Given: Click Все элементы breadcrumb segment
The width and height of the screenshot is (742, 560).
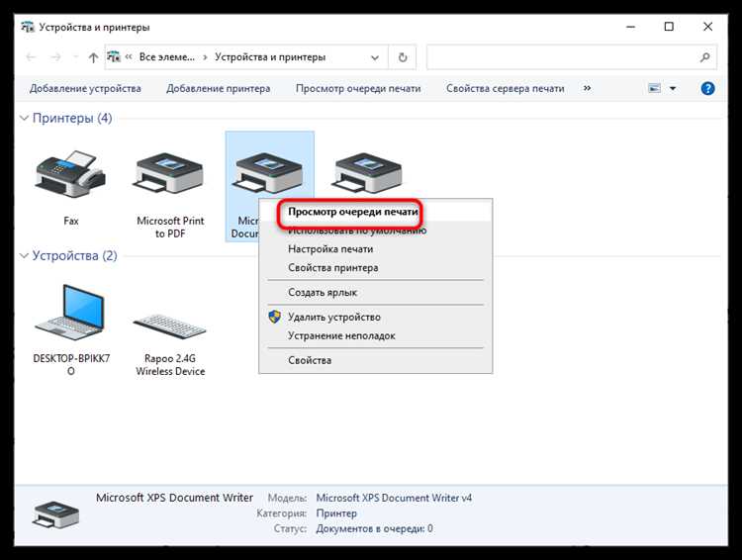Looking at the screenshot, I should pyautogui.click(x=166, y=57).
